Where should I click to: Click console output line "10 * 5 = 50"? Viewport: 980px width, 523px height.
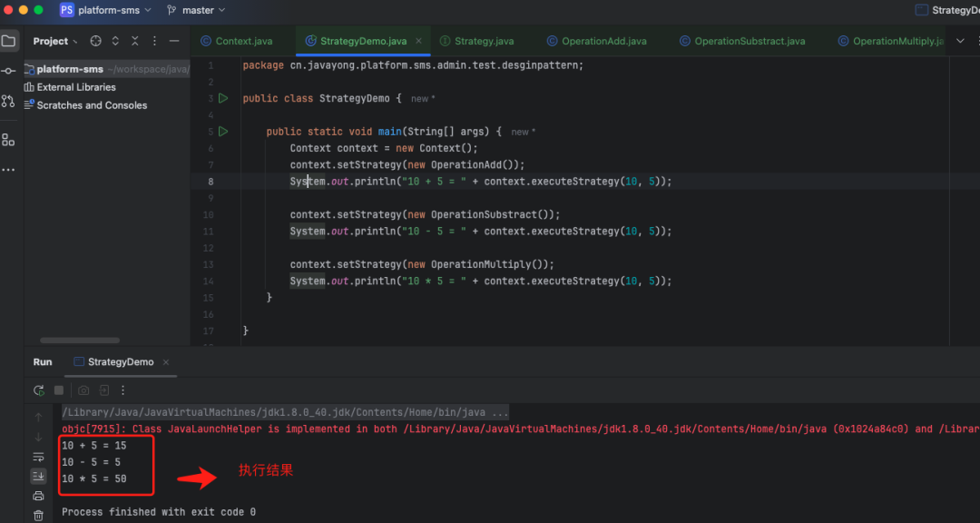[93, 479]
